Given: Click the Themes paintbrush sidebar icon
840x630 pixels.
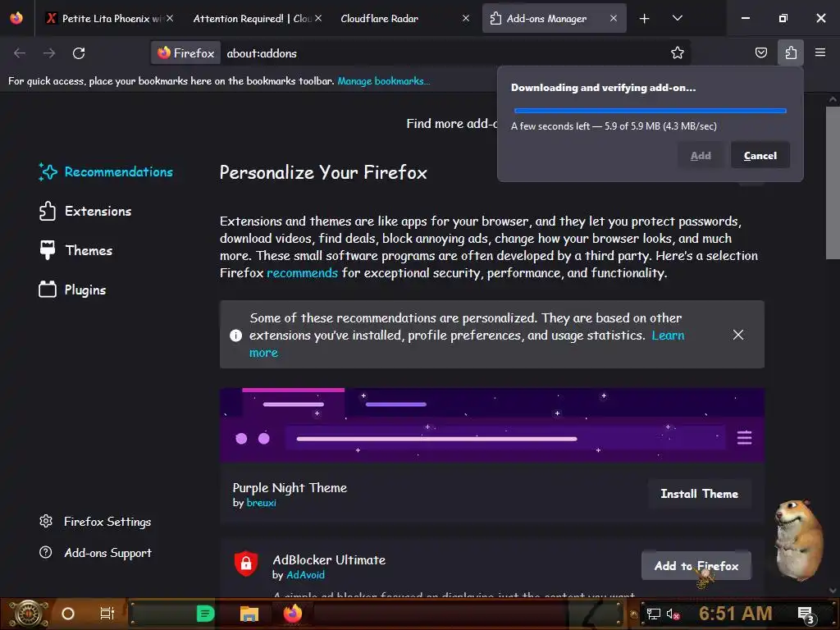Looking at the screenshot, I should tap(47, 250).
